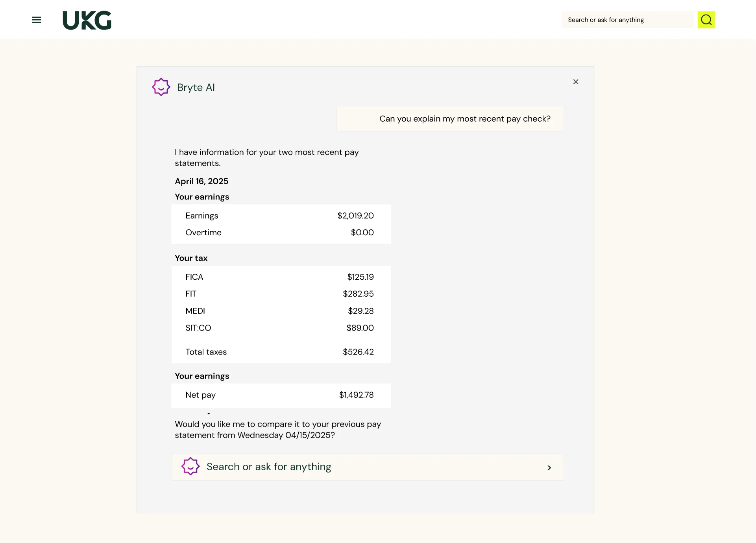Click the FIT row label
Viewport: 756px width, 543px height.
click(x=191, y=294)
